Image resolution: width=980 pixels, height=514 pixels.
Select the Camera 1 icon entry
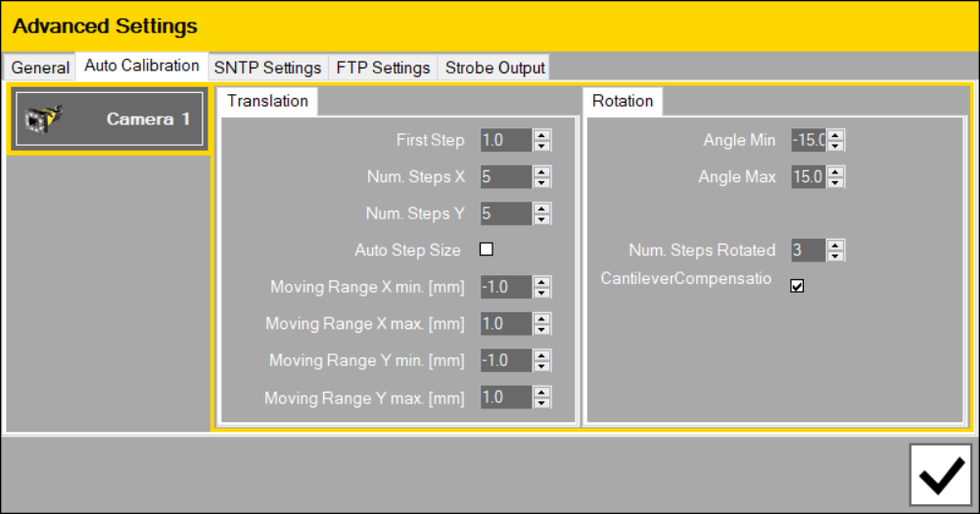coord(109,119)
